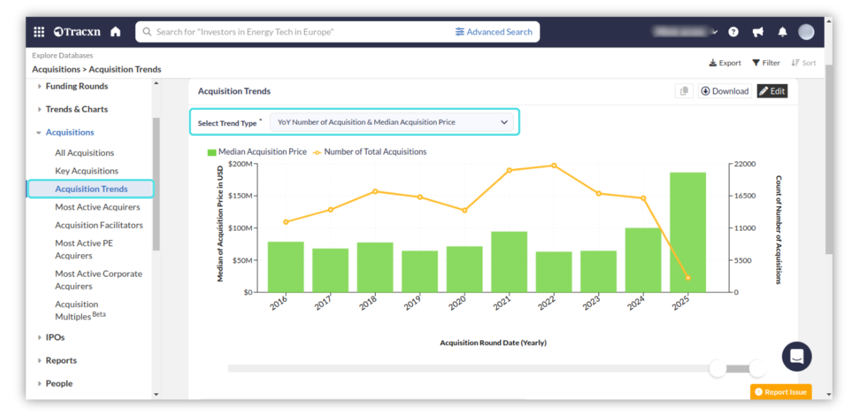Screen dimensions: 868x415
Task: Click left handle of date range slider
Action: (x=717, y=368)
